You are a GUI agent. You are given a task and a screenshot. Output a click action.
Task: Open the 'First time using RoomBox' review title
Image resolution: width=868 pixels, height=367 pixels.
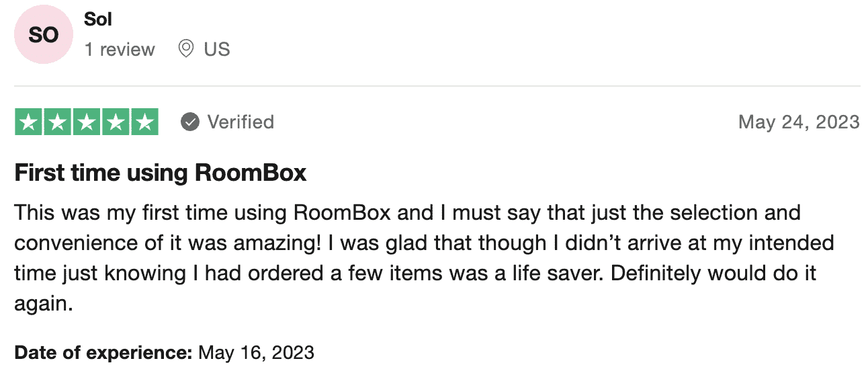tap(161, 173)
